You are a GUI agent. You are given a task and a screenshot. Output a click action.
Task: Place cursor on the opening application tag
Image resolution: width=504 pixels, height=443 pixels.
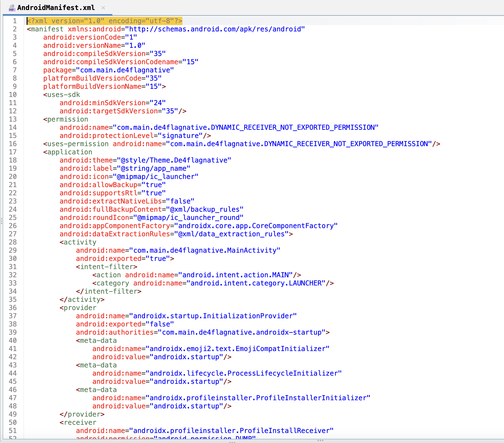(x=68, y=152)
